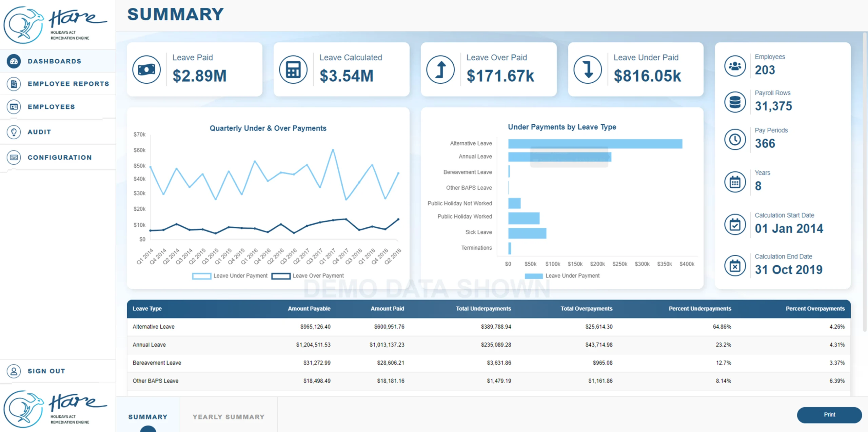Click the Pay Periods clock icon
Image resolution: width=868 pixels, height=432 pixels.
click(735, 140)
